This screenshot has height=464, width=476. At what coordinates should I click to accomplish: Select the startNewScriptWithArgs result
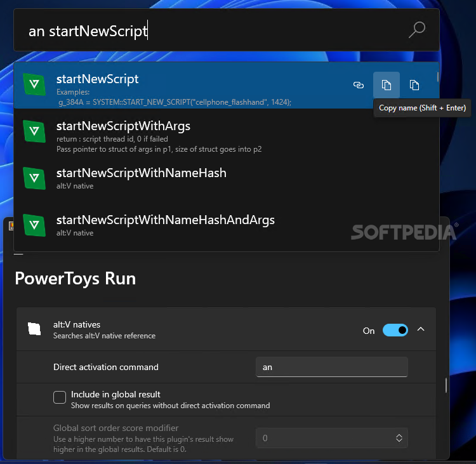click(227, 132)
